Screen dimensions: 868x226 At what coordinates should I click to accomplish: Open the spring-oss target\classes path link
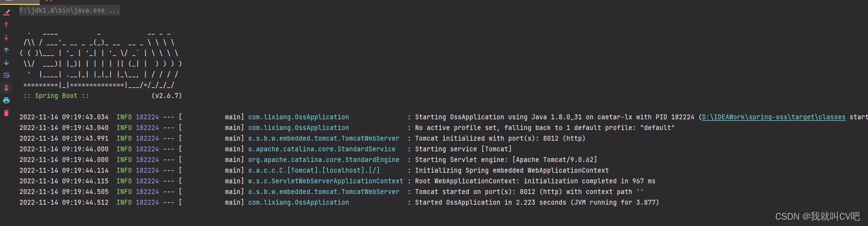pos(773,117)
